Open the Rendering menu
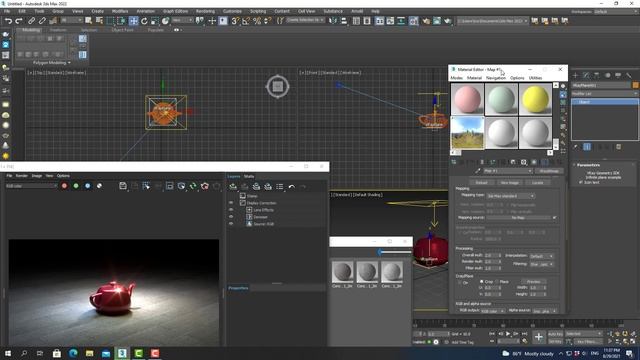 (x=205, y=11)
